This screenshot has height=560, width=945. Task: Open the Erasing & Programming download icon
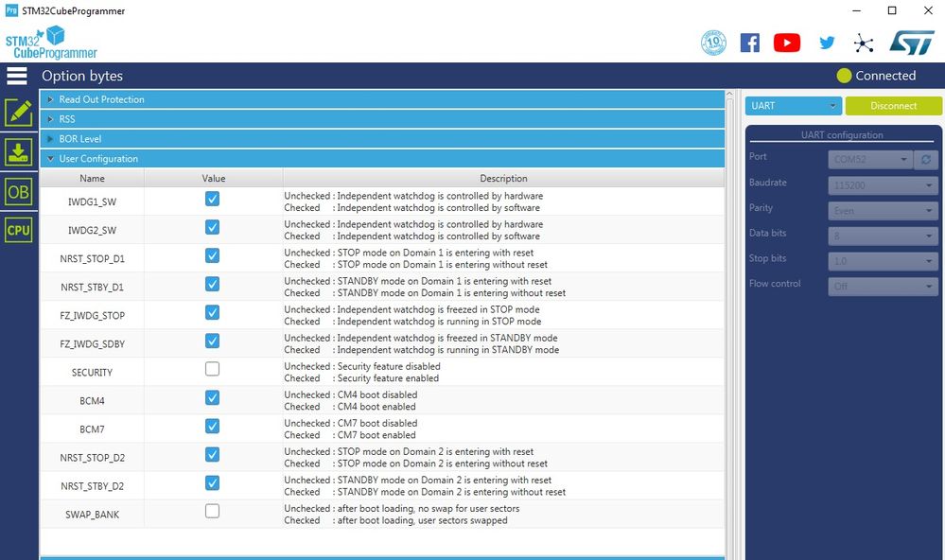[19, 152]
